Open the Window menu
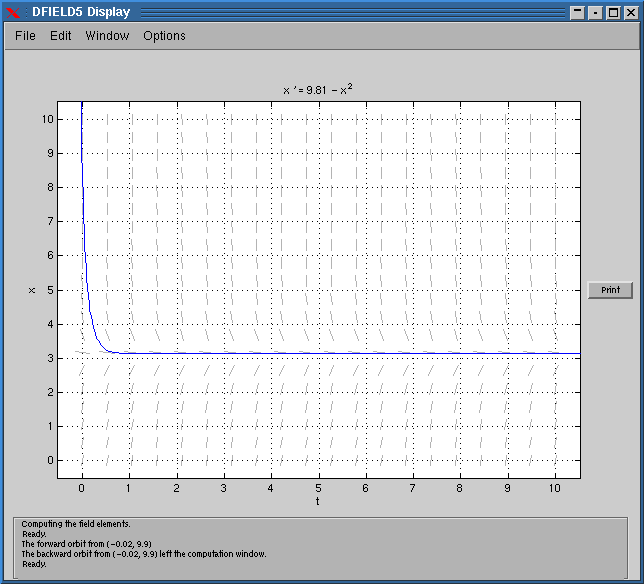The width and height of the screenshot is (644, 584). tap(107, 36)
